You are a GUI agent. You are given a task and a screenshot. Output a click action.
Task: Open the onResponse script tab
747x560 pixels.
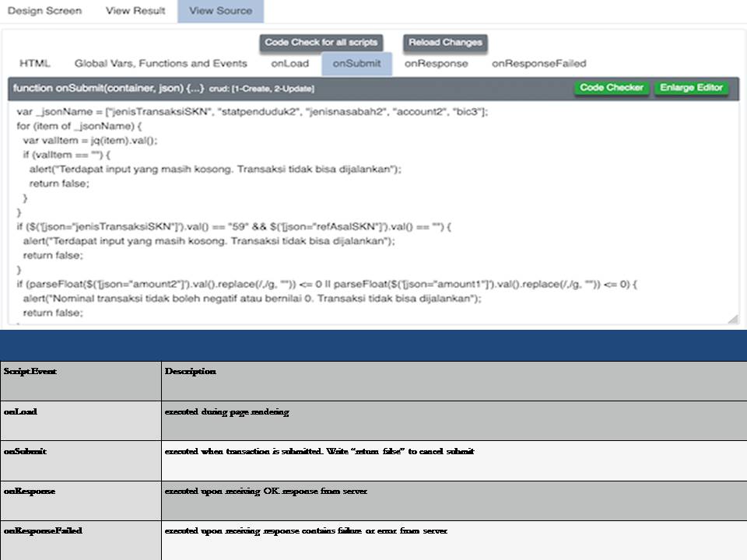click(x=436, y=64)
